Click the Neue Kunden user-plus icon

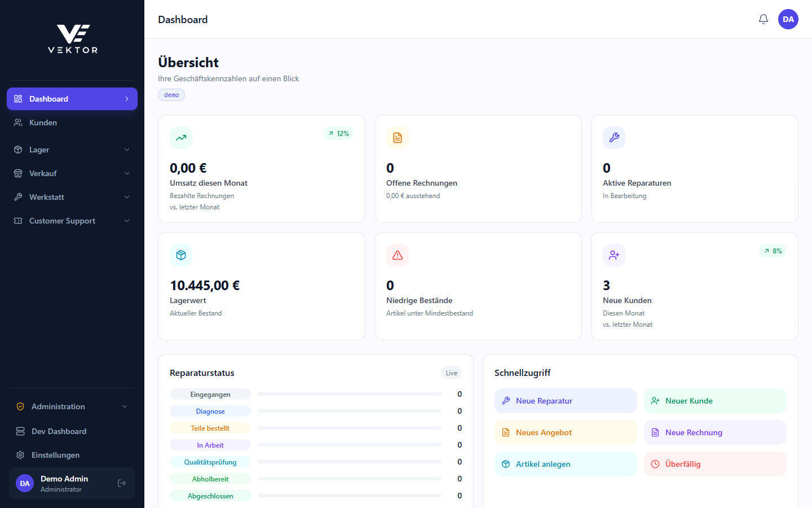[614, 255]
